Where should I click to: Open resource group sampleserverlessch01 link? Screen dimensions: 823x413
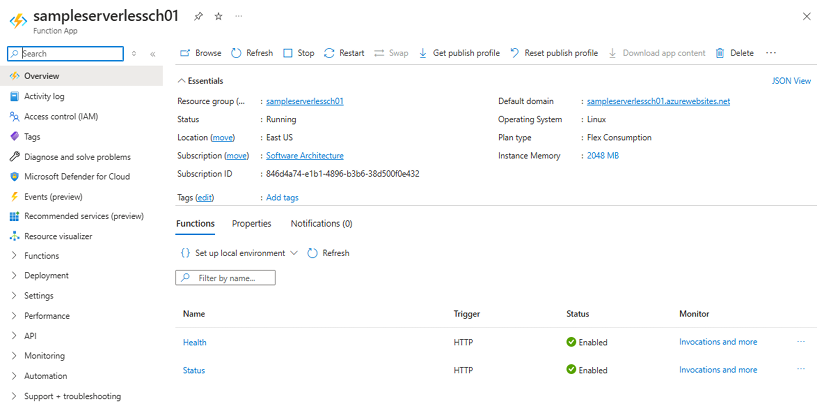(x=304, y=101)
